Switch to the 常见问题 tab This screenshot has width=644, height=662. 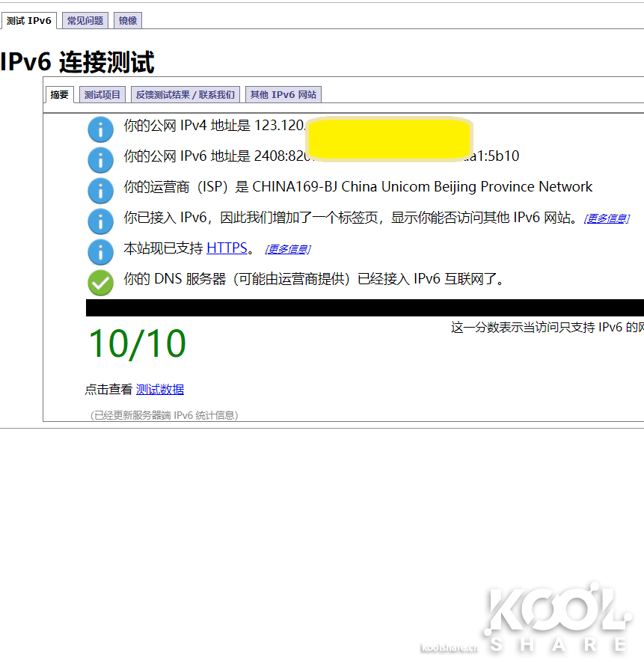click(x=85, y=20)
